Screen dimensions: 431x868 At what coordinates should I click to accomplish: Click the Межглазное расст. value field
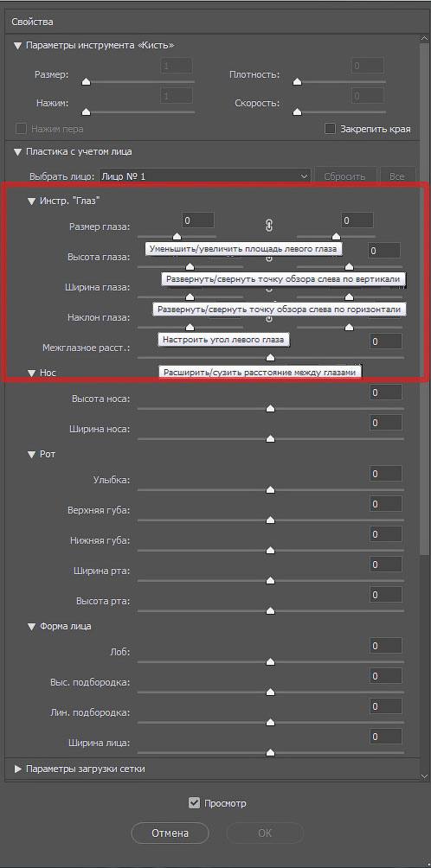[386, 341]
